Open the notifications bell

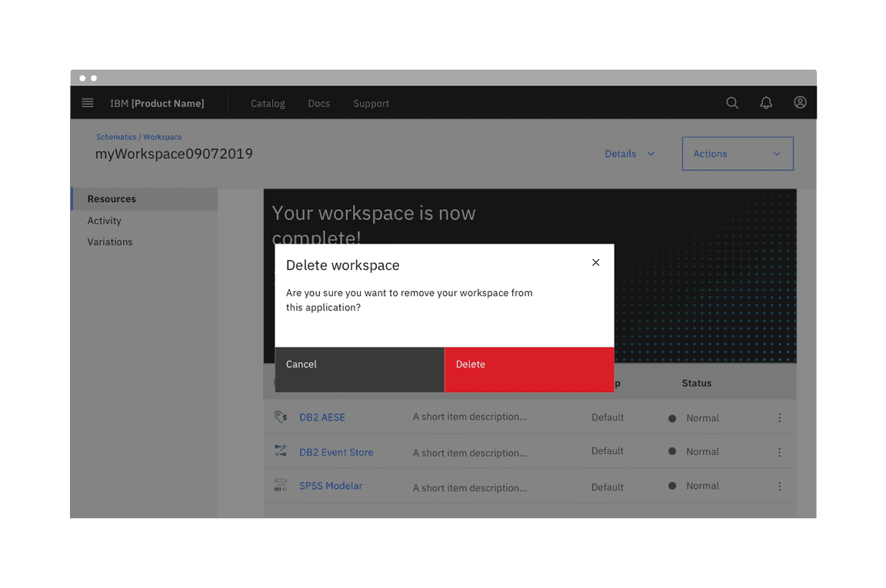point(766,103)
